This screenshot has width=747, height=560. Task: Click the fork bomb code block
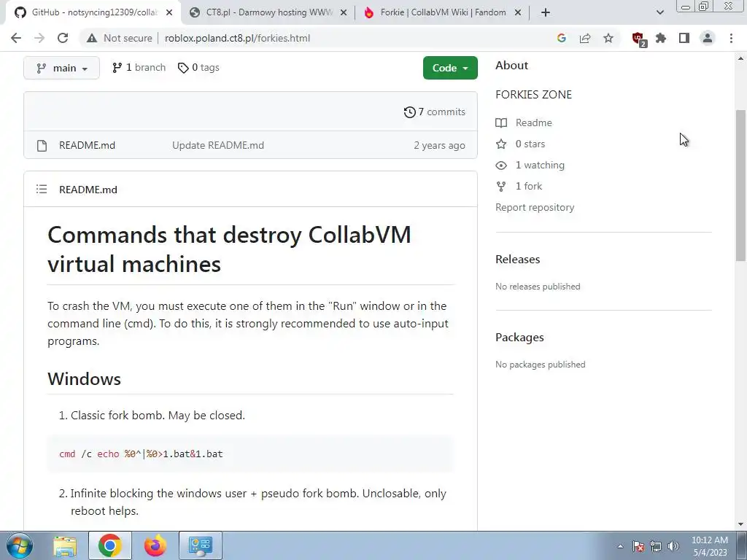pyautogui.click(x=250, y=454)
